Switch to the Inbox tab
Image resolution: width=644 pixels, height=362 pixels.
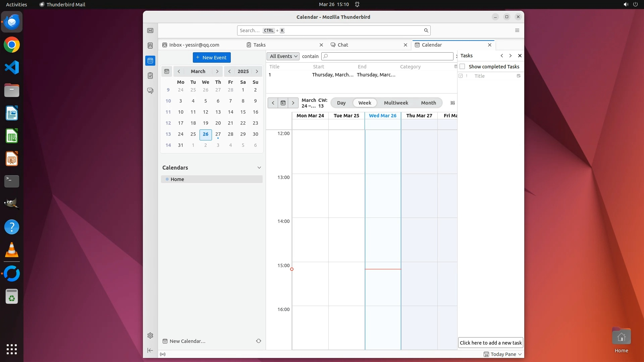pos(194,45)
